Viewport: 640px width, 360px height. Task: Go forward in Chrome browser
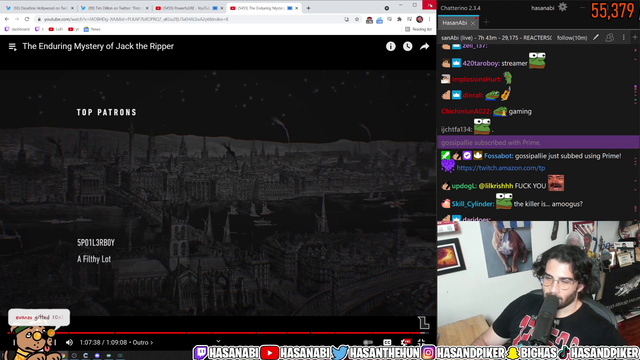pos(17,19)
